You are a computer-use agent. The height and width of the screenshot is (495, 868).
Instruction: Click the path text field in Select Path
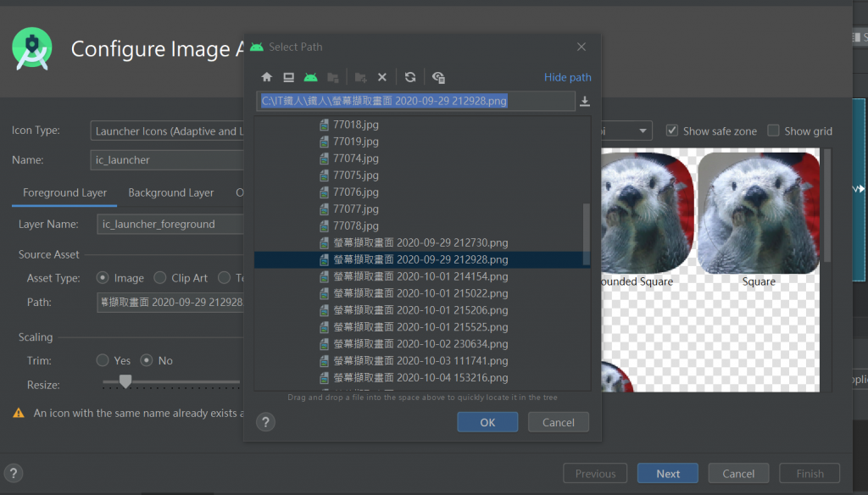415,102
